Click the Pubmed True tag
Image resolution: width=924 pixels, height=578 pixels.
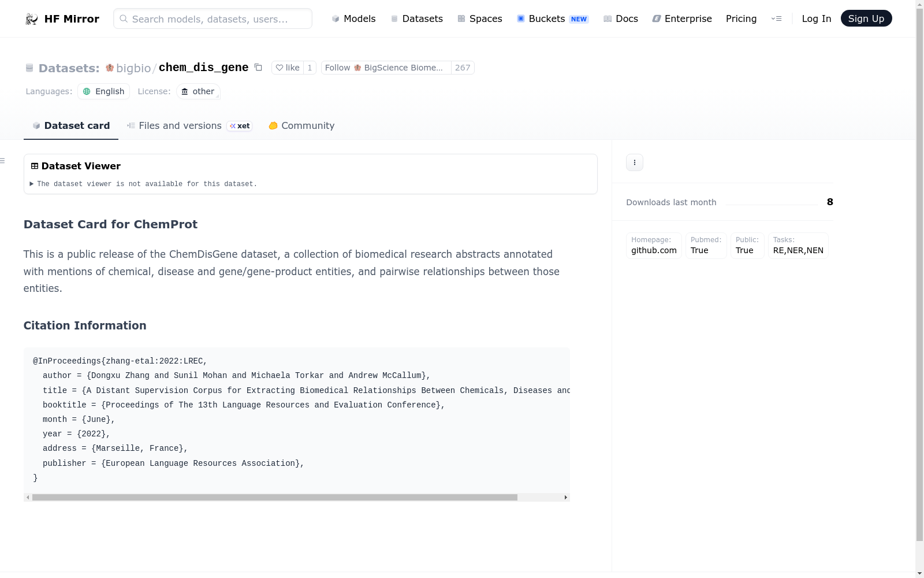pyautogui.click(x=706, y=246)
